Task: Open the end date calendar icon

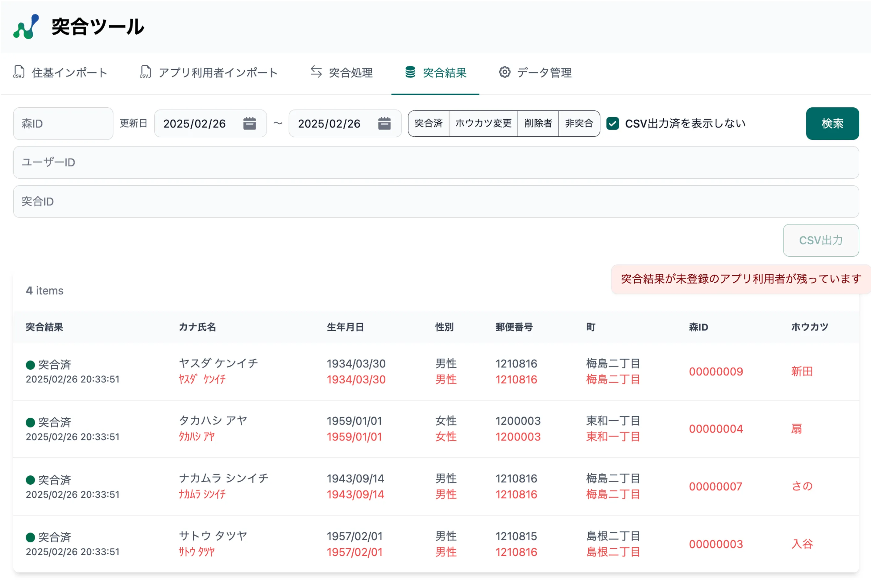Action: pos(384,123)
